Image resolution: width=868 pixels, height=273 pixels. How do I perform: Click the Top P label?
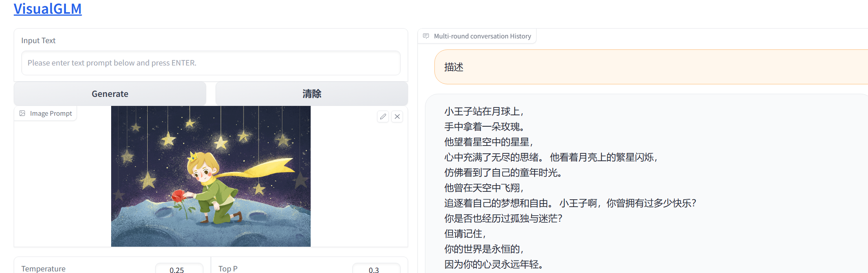pos(228,269)
